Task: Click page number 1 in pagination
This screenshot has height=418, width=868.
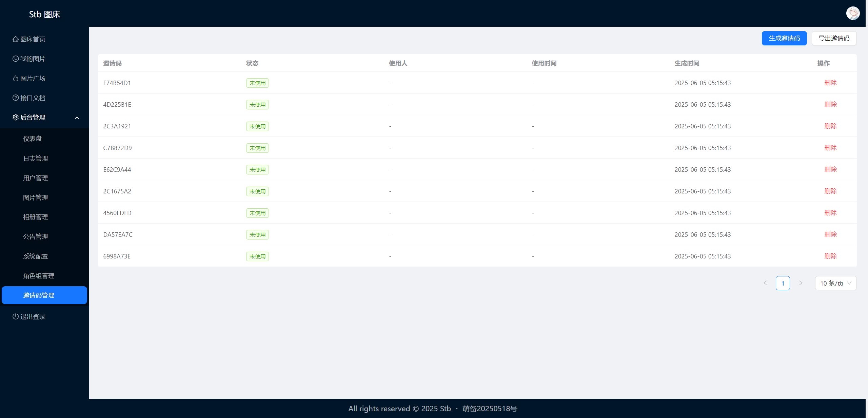Action: click(x=783, y=283)
